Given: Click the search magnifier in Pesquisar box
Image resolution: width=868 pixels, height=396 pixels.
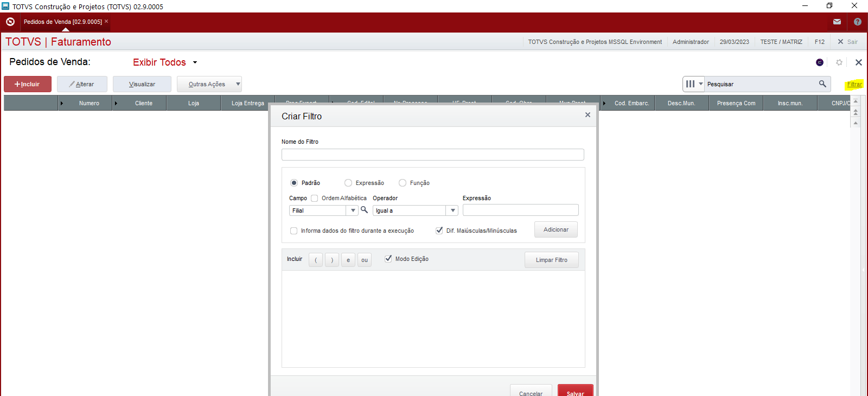Looking at the screenshot, I should [822, 84].
